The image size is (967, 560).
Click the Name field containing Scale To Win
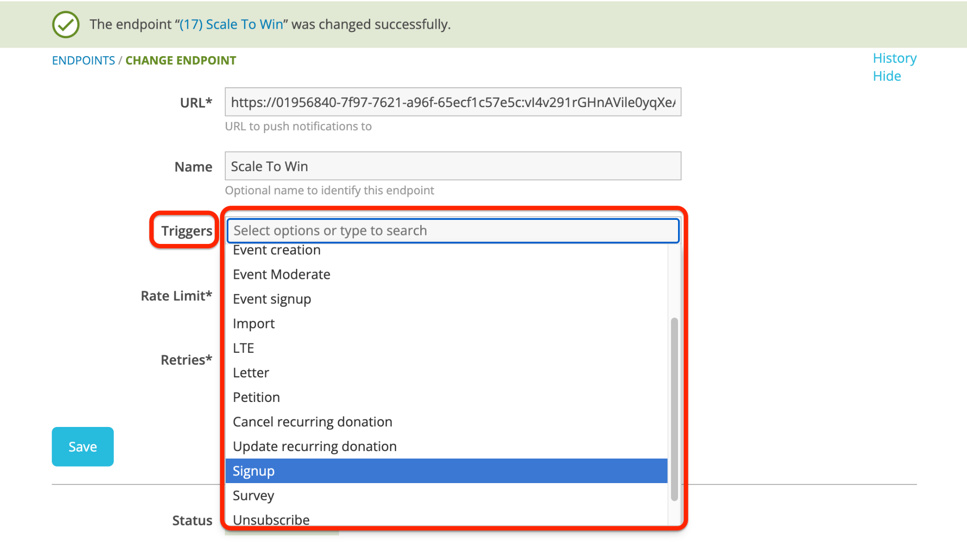tap(453, 166)
